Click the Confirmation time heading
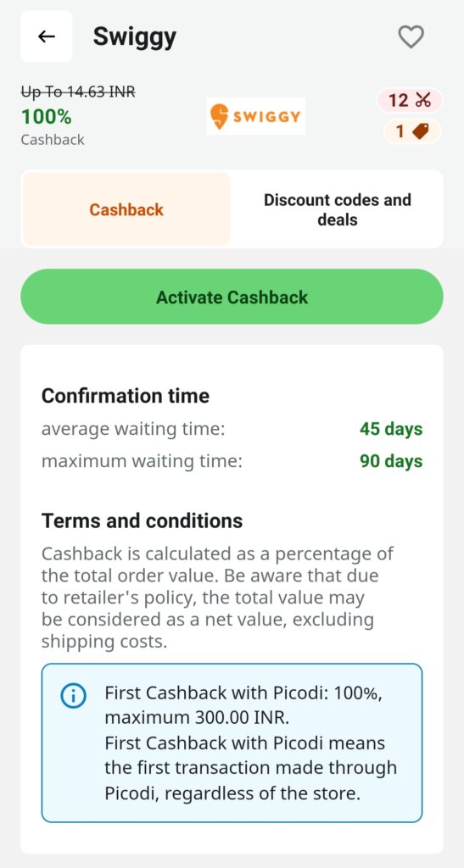Viewport: 464px width, 868px height. point(126,396)
